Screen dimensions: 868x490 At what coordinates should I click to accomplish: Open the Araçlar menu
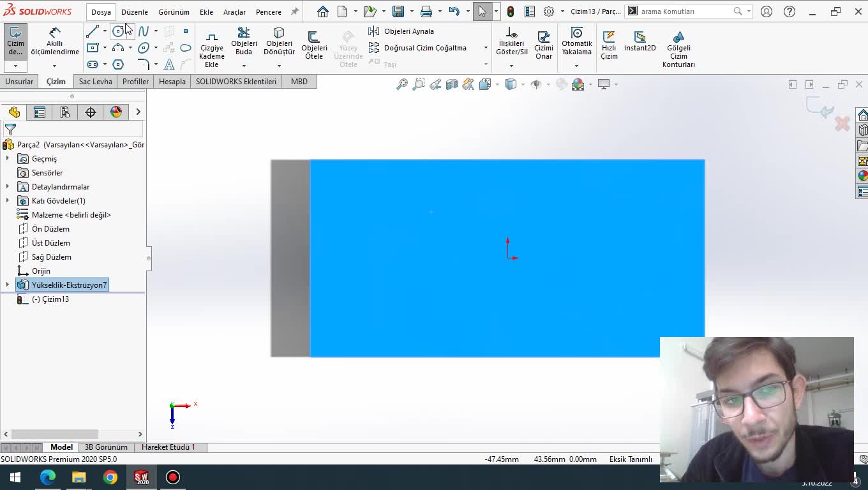(234, 12)
